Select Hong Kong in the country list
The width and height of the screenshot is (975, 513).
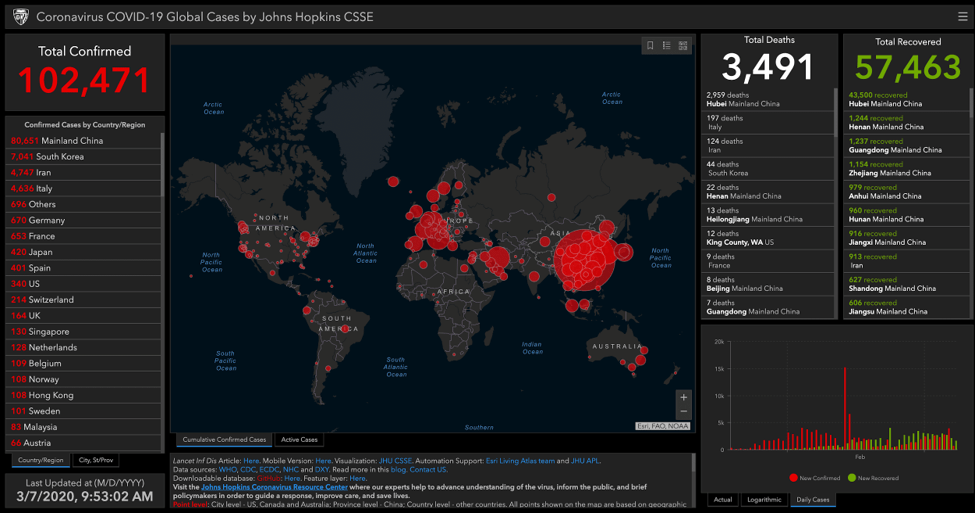click(x=83, y=395)
